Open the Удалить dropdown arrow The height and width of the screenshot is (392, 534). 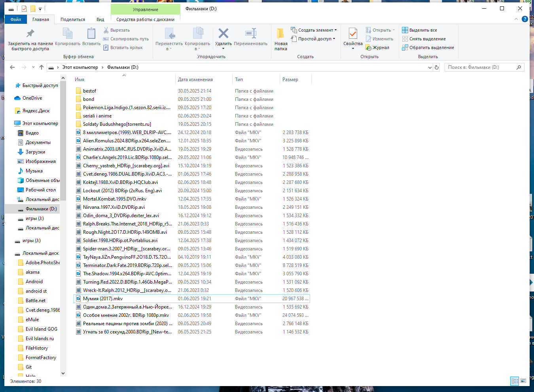223,49
